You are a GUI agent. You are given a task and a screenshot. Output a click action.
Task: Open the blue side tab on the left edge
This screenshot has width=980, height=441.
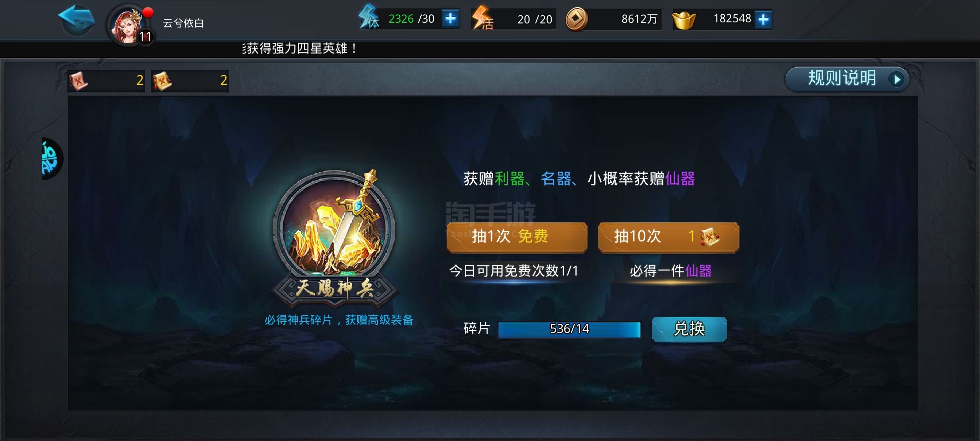(51, 159)
